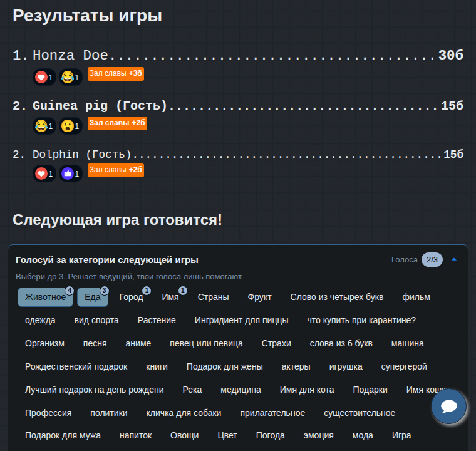Image resolution: width=476 pixels, height=451 pixels.
Task: Pick the 'Страхи' category
Action: tap(276, 343)
